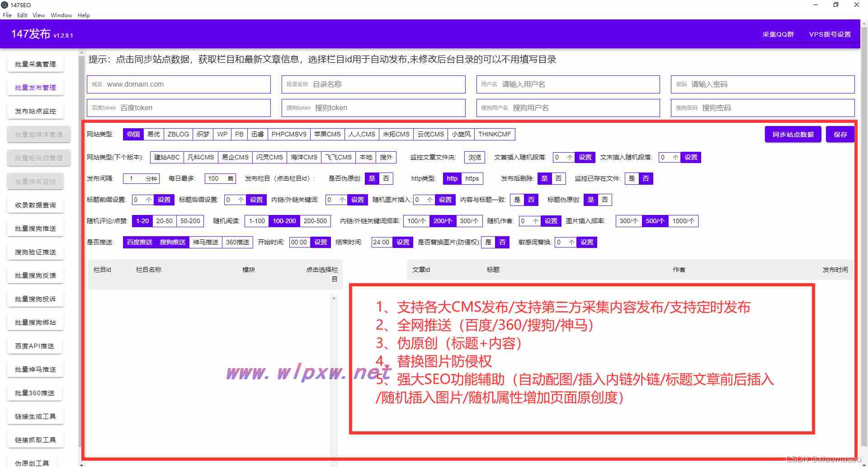Open 百度API推送 in sidebar
The image size is (868, 467).
(x=34, y=346)
